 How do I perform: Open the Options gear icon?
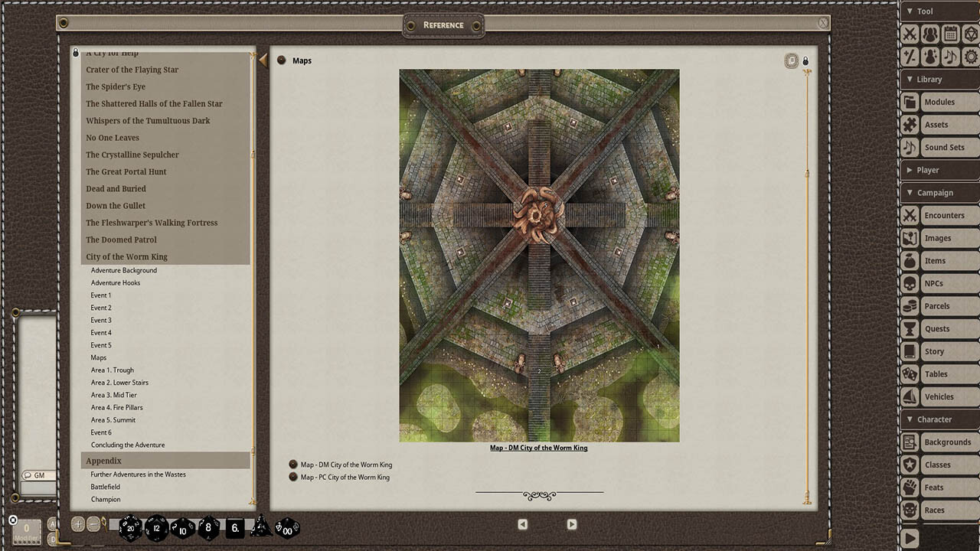(971, 56)
